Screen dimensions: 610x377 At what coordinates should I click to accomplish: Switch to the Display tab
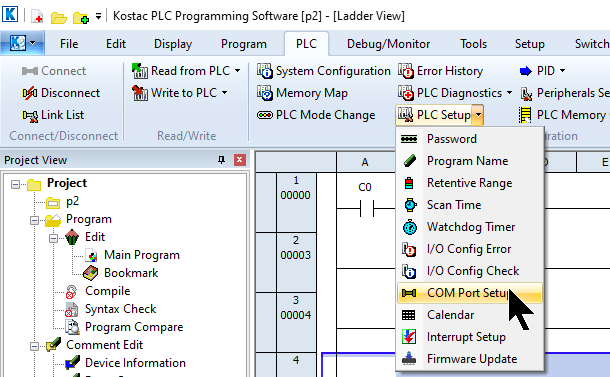(x=173, y=44)
